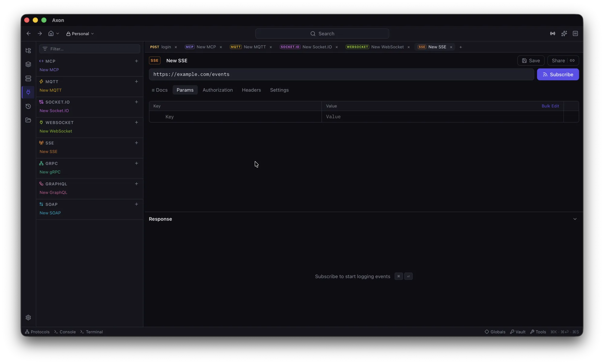
Task: Open the collections tree sidebar icon
Action: pos(28,50)
